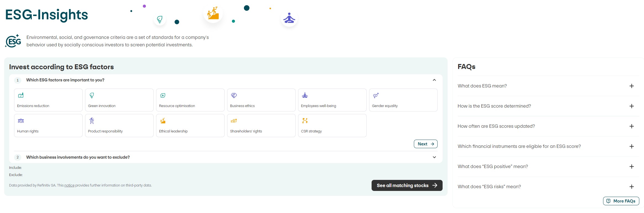Click the Product responsibility icon
644x213 pixels.
pos(92,121)
